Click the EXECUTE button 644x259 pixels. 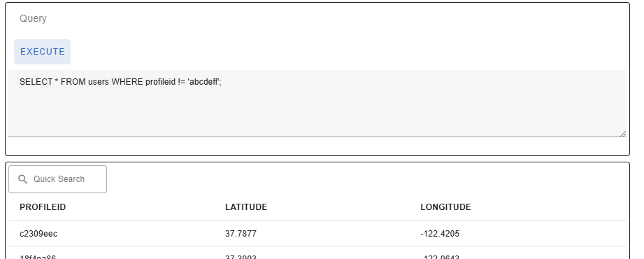coord(42,52)
